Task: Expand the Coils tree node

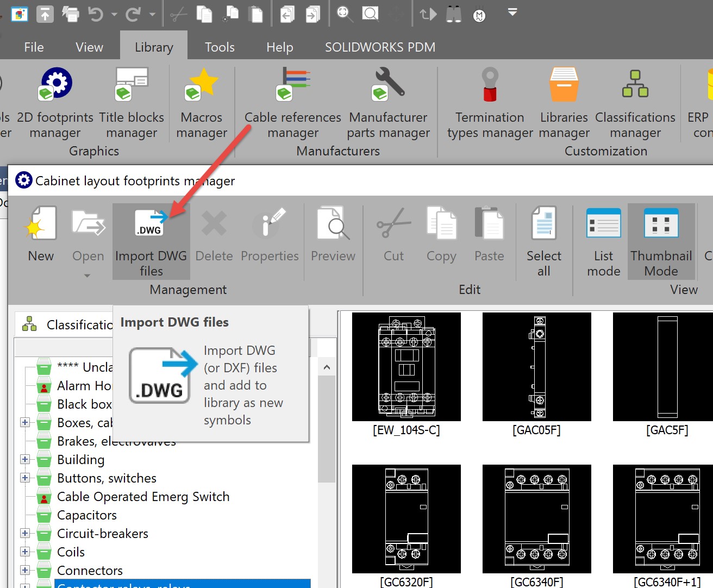Action: 24,552
